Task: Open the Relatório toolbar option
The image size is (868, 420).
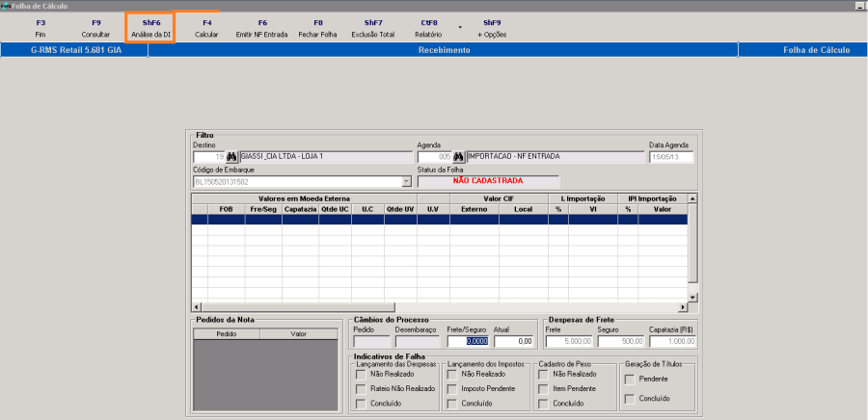Action: point(428,29)
